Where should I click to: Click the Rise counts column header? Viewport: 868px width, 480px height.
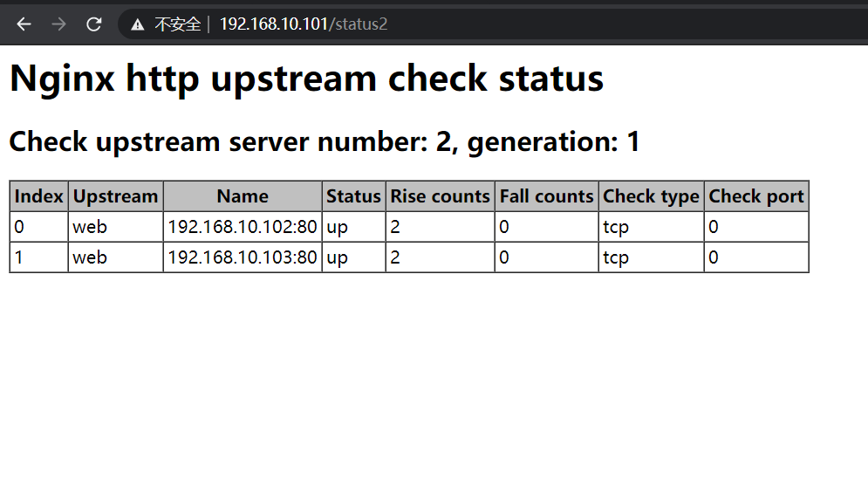click(x=440, y=196)
